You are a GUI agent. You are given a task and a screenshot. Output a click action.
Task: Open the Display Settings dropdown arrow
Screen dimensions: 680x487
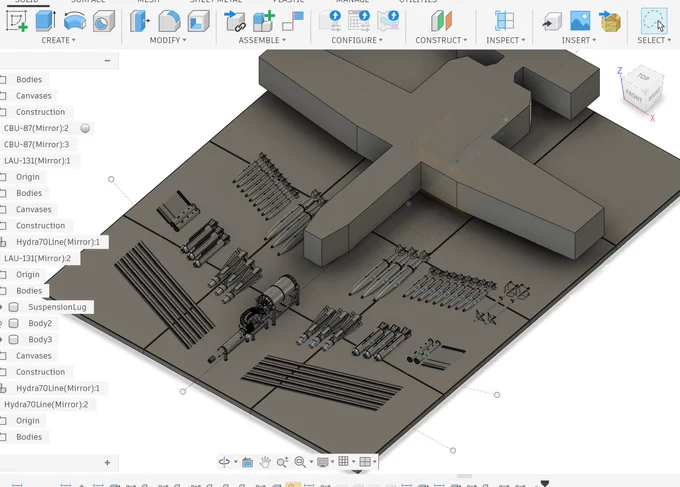(x=333, y=462)
